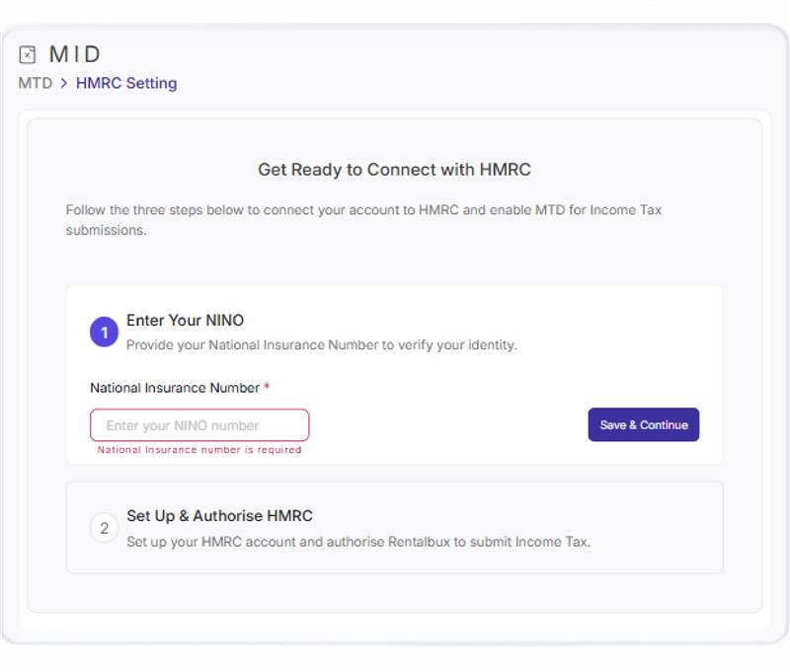This screenshot has height=672, width=790.
Task: Click the Get Ready to Connect with HMRC heading
Action: tap(394, 170)
